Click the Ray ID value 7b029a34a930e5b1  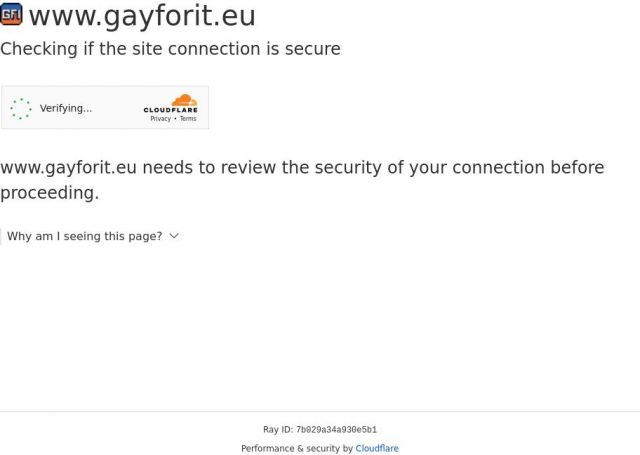(x=336, y=430)
